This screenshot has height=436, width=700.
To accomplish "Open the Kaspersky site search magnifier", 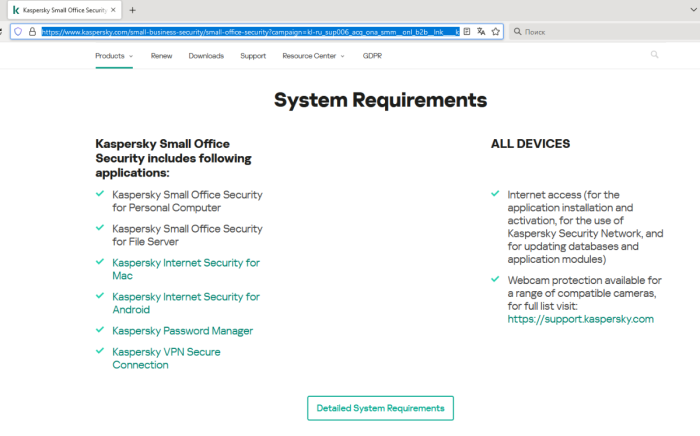I will 654,54.
